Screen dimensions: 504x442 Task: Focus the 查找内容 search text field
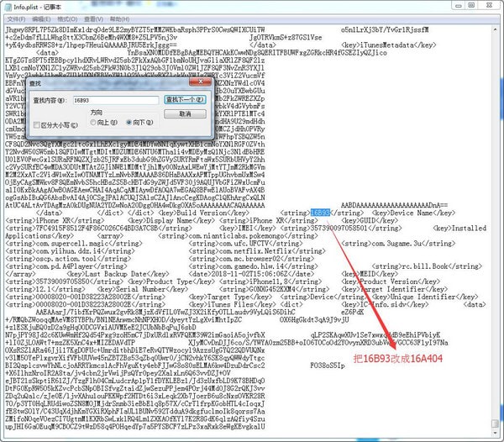(x=114, y=100)
